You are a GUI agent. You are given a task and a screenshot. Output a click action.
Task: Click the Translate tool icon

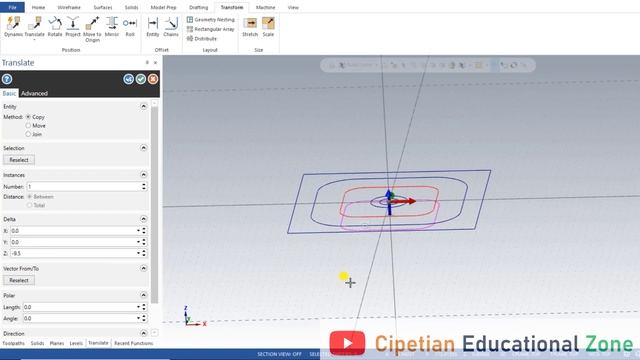coord(35,27)
